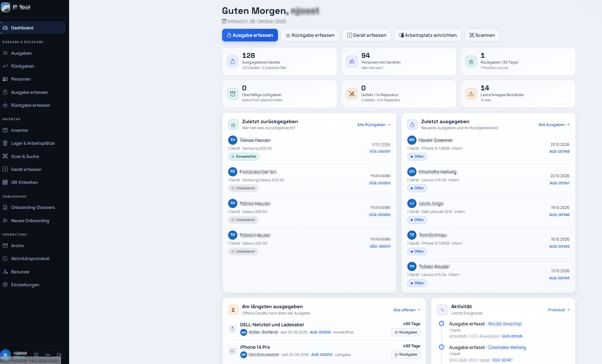
Task: Click Rückgabe for iPhone 14 Pro
Action: pos(406,355)
